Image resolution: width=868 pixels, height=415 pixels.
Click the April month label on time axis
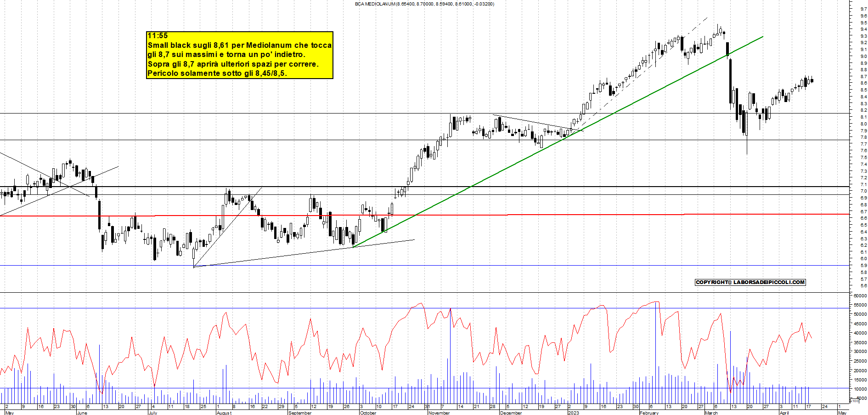(x=784, y=413)
